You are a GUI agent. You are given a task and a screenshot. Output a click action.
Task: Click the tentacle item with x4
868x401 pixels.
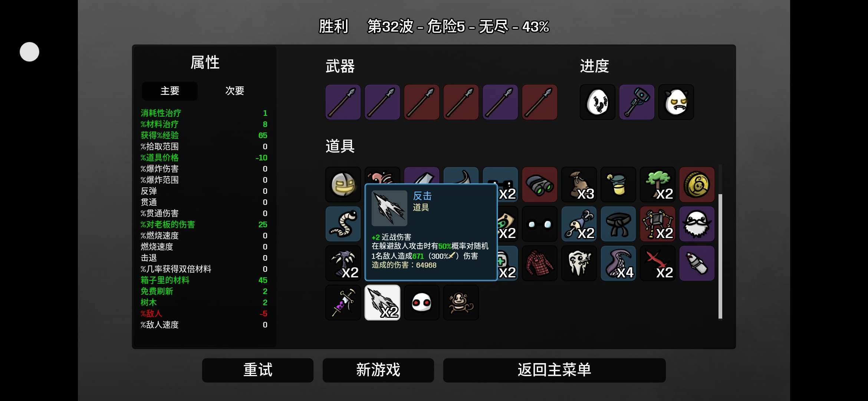pyautogui.click(x=618, y=263)
